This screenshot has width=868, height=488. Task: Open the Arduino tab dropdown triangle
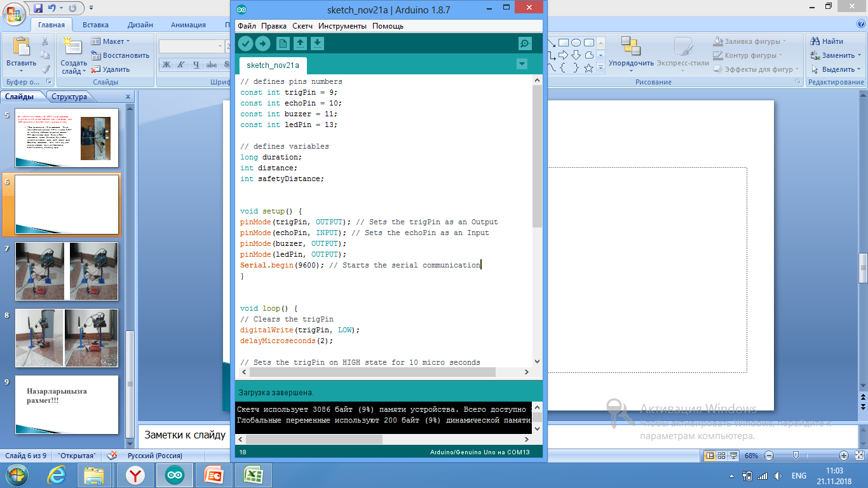pyautogui.click(x=522, y=64)
